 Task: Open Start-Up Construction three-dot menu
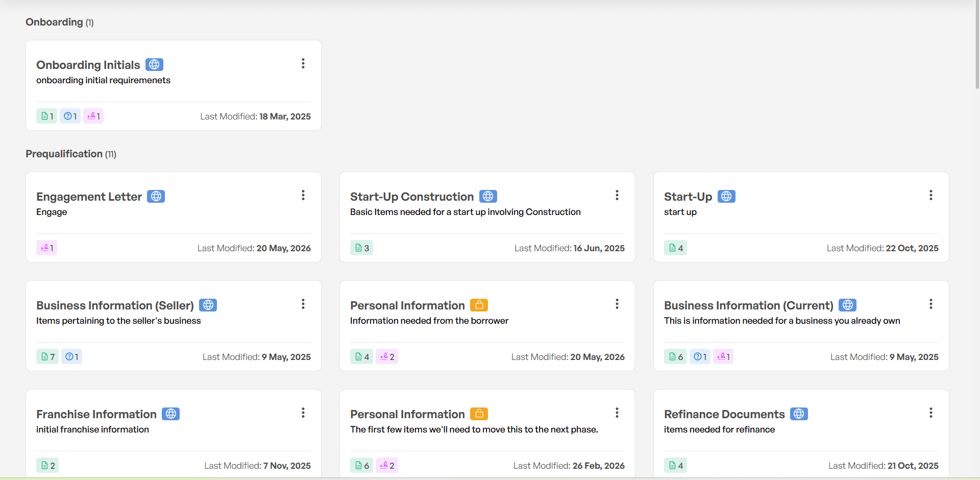point(617,195)
